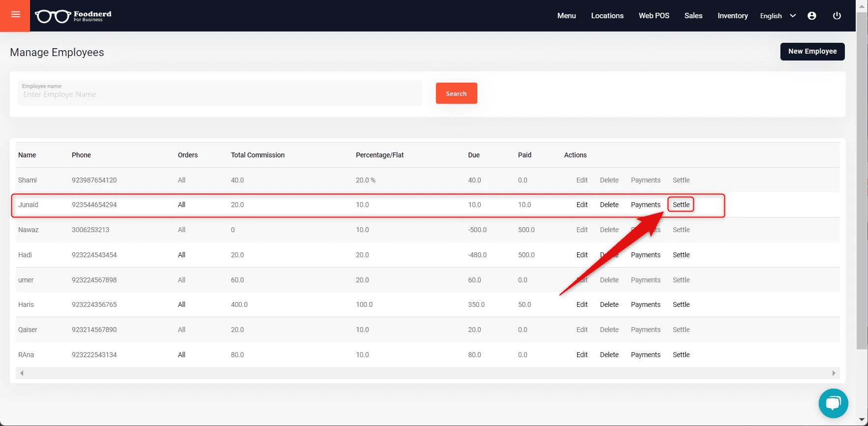Click the Percentage/Flat column header
Screen dimensions: 868x426
point(380,155)
